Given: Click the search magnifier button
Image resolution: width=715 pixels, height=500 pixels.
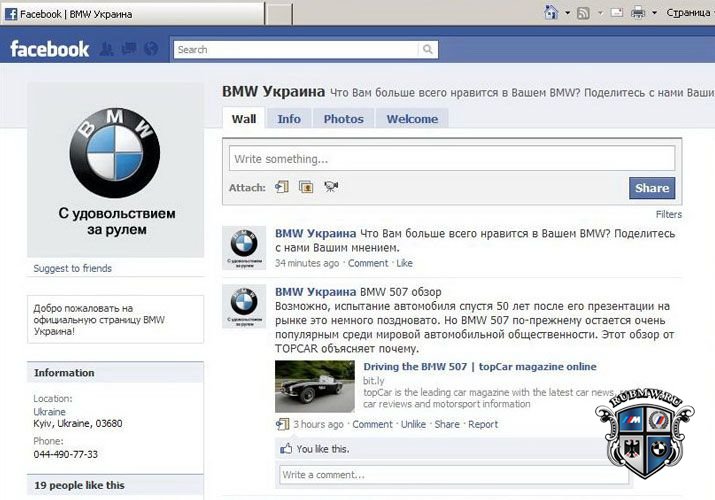Looking at the screenshot, I should tap(428, 49).
